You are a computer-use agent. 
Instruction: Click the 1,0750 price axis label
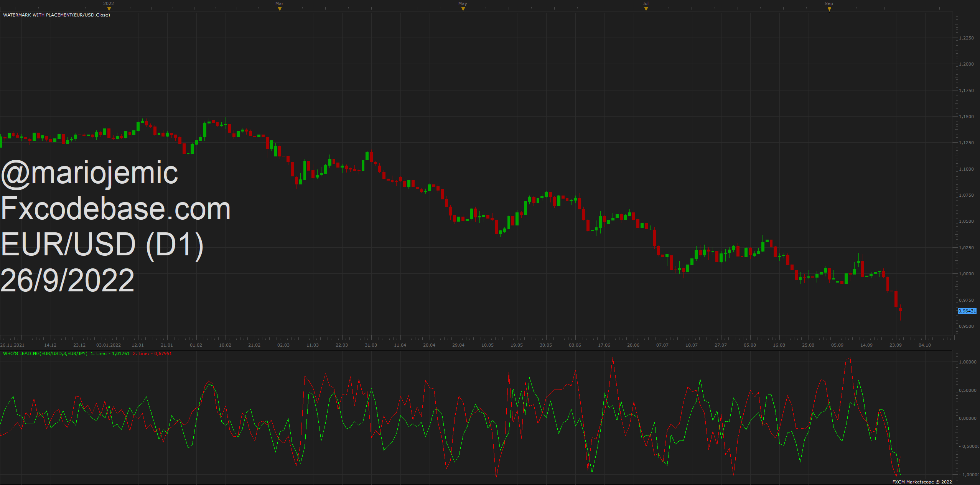tap(966, 195)
